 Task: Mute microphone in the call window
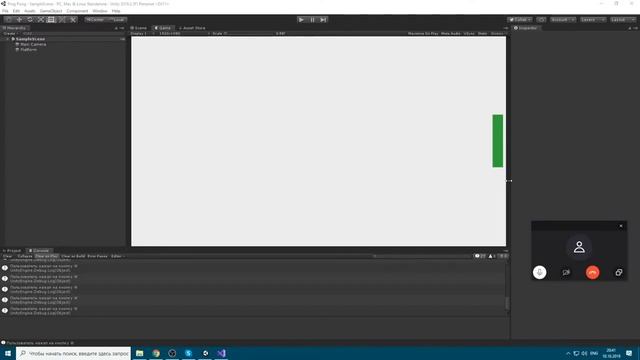point(539,272)
